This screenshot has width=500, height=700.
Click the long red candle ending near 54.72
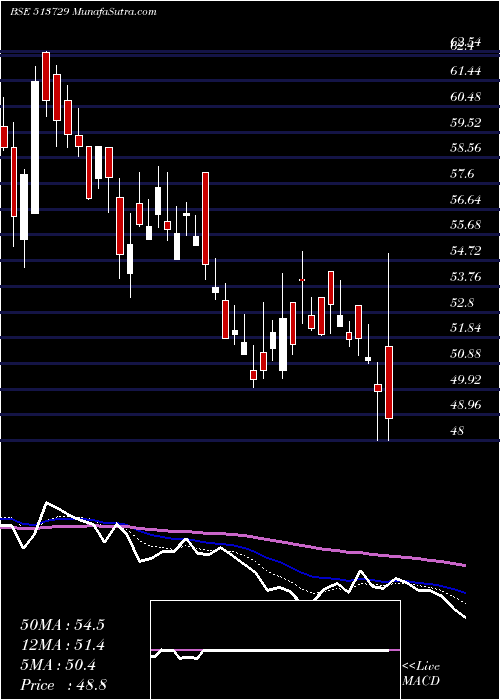[x=205, y=219]
